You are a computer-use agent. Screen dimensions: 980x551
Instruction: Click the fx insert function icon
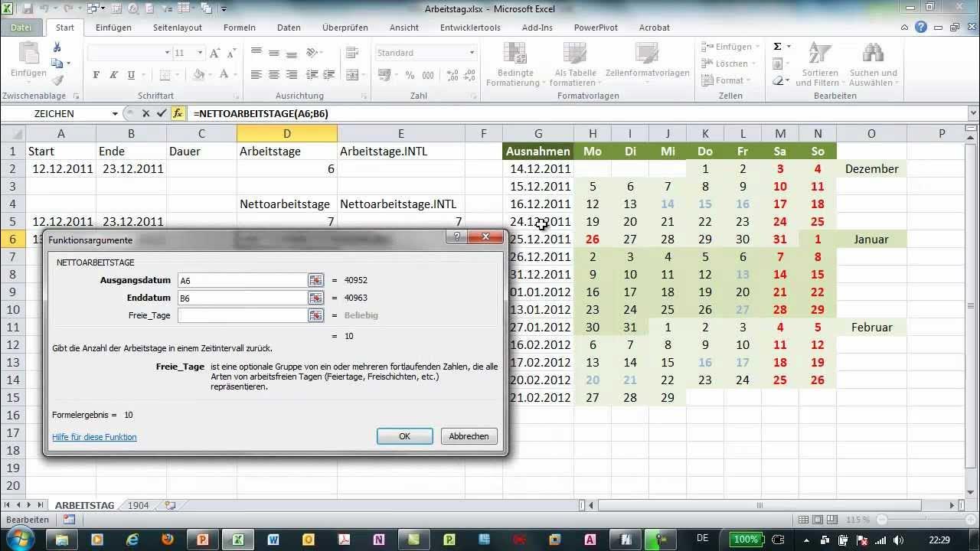[178, 113]
